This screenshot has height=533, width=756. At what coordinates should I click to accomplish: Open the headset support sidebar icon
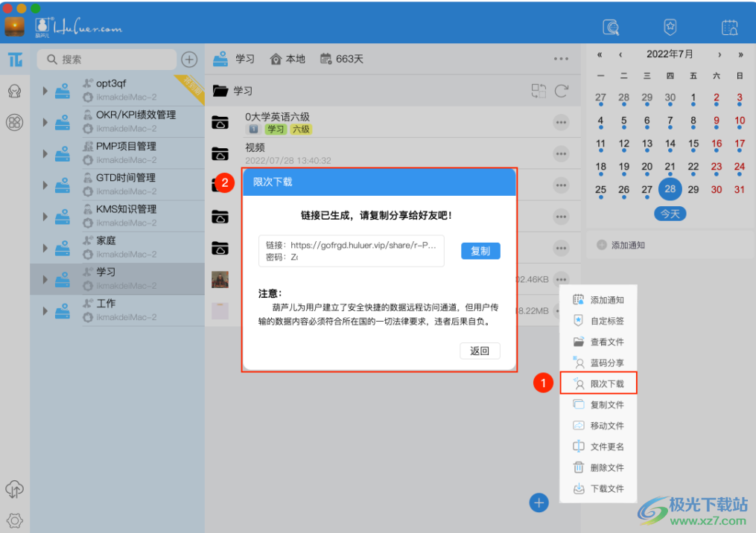tap(14, 91)
